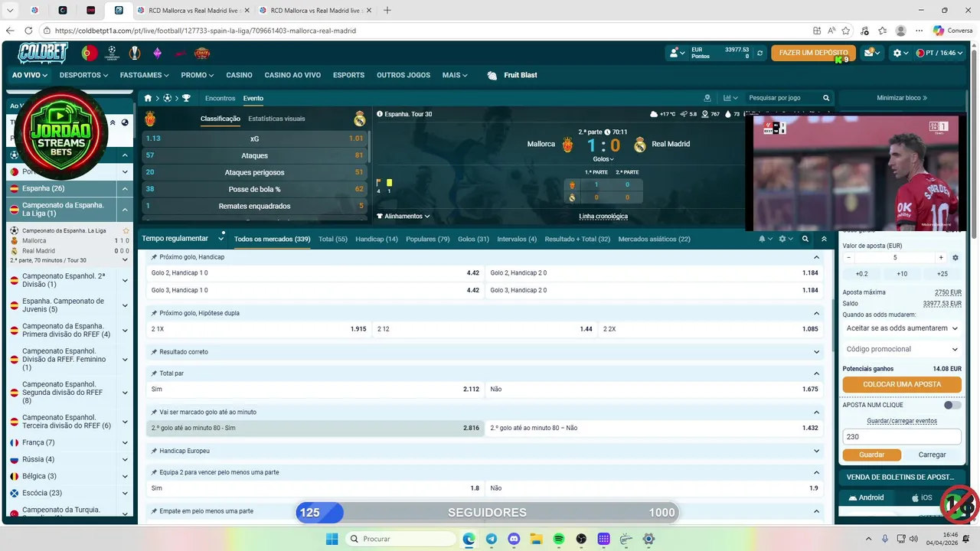
Task: Select odds 2.816 for goal until minute 80 Sim
Action: click(314, 428)
